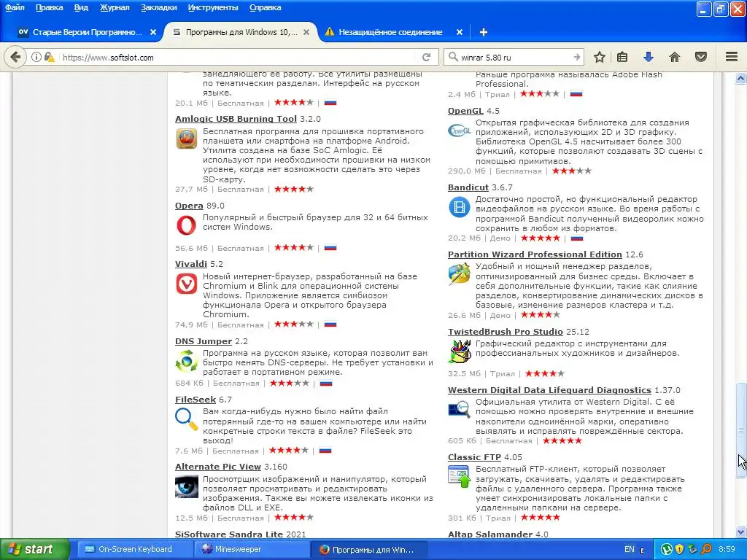Image resolution: width=747 pixels, height=560 pixels.
Task: Open the Windows start button
Action: coord(34,549)
